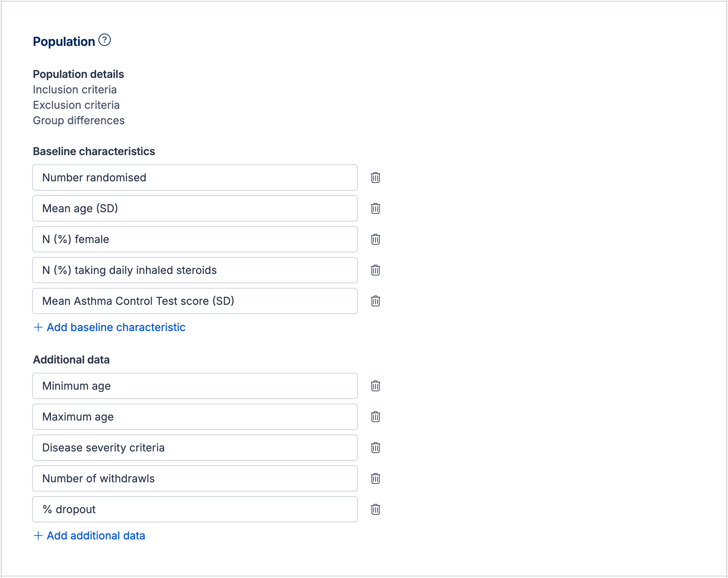Click Add baseline characteristic link

pyautogui.click(x=110, y=327)
